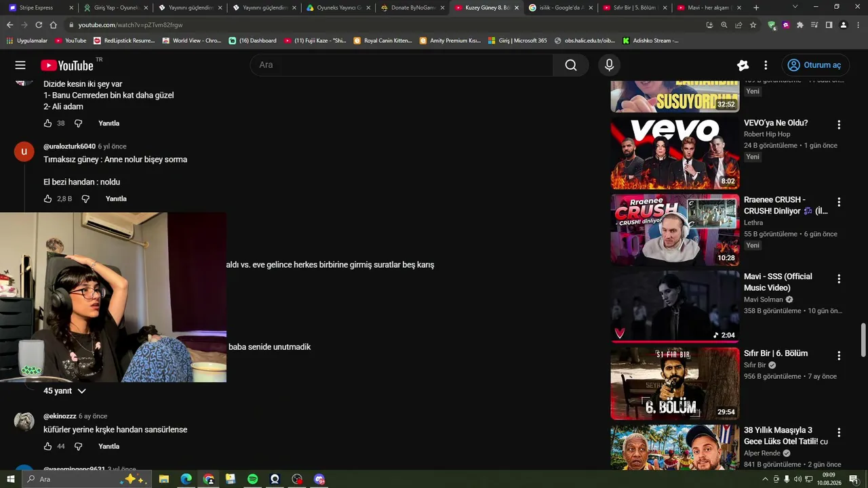Switch to the Sıfır Bir | 5. Bölüm tab
Screen dimensions: 868x488
click(635, 7)
